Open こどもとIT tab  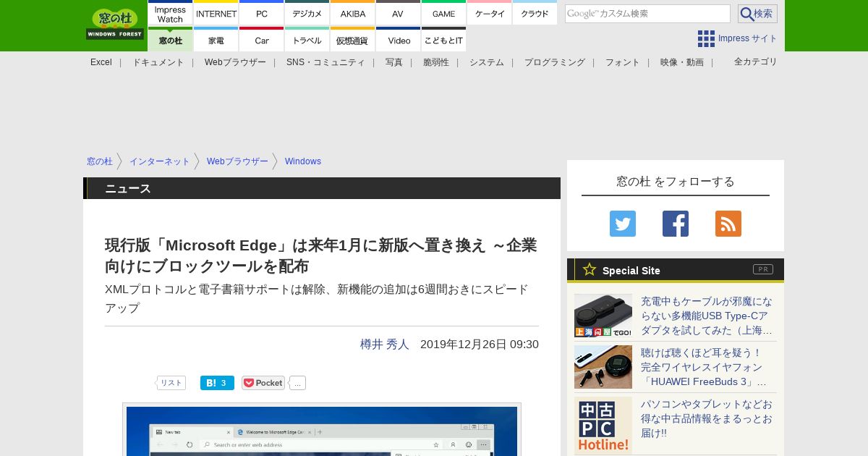[443, 40]
